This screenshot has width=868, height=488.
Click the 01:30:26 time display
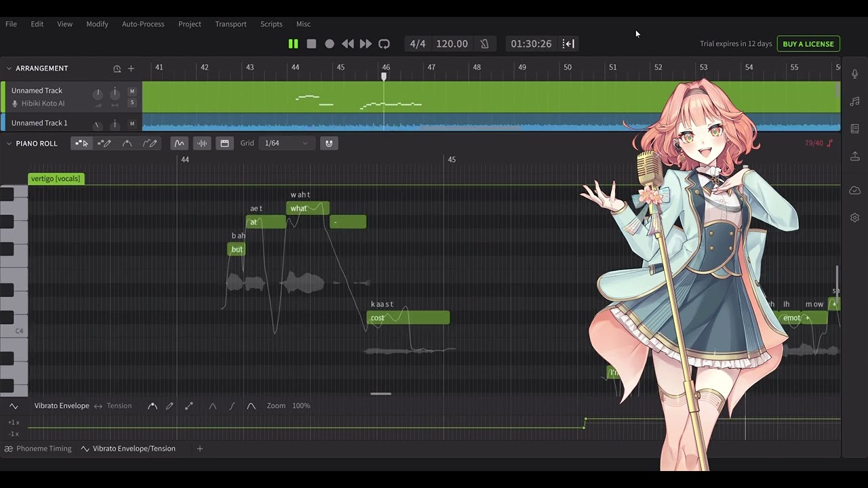(531, 43)
